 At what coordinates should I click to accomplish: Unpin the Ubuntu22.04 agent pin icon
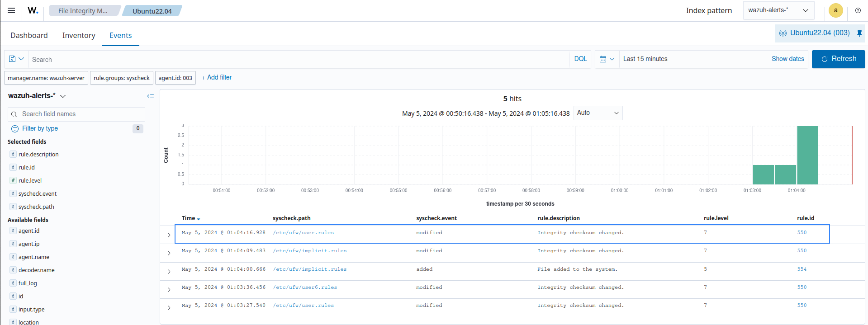[859, 33]
